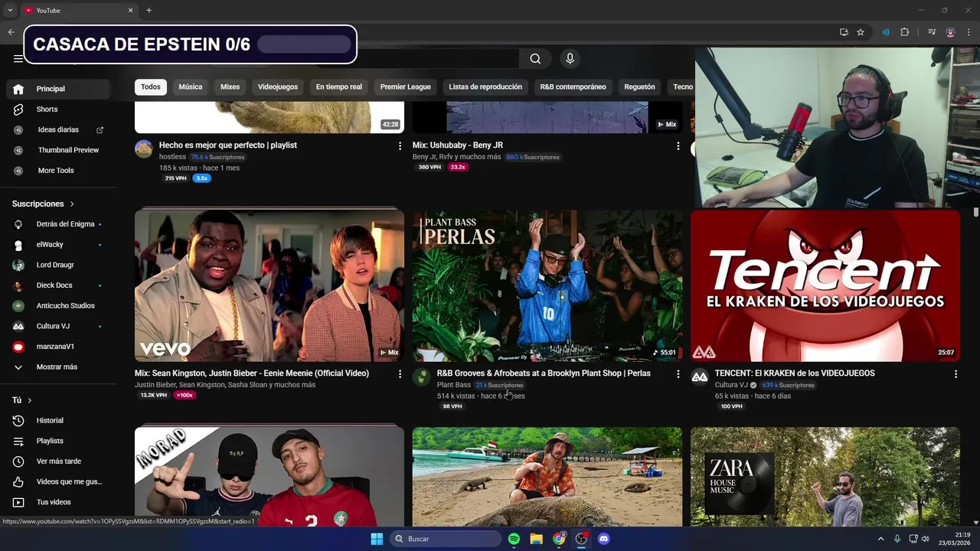Open the Morad video thumbnail

click(x=269, y=477)
